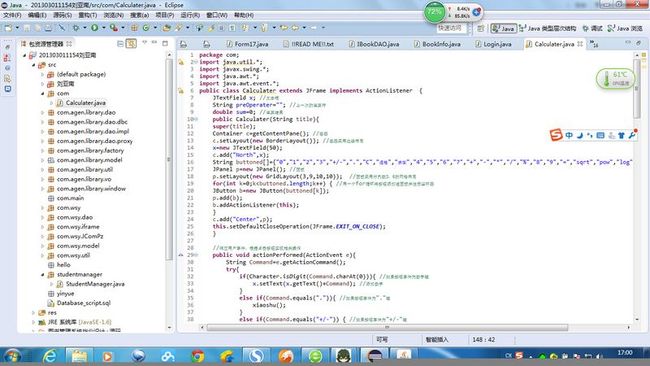The height and width of the screenshot is (366, 650).
Task: Fold the Calculater constructor at line 10
Action: click(x=196, y=119)
